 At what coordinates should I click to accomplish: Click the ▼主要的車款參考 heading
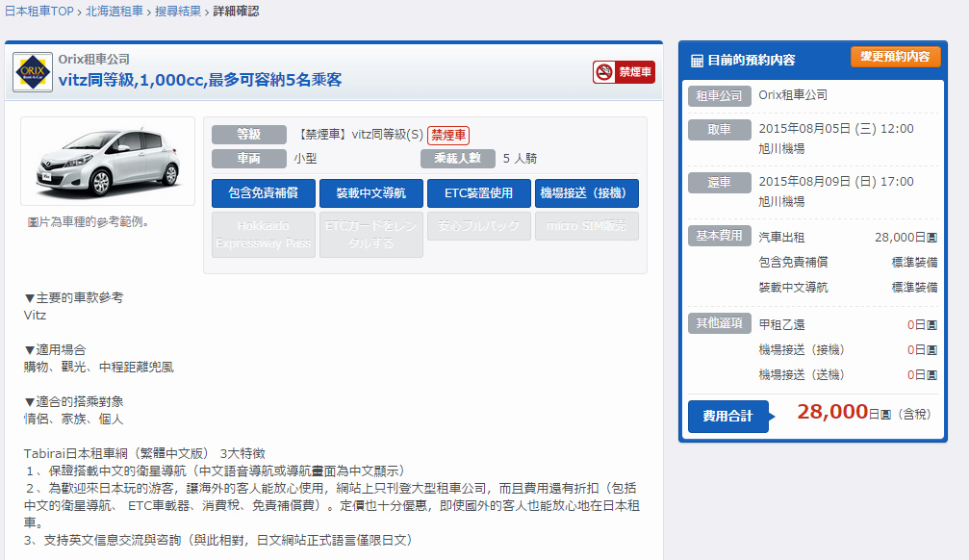pyautogui.click(x=73, y=298)
